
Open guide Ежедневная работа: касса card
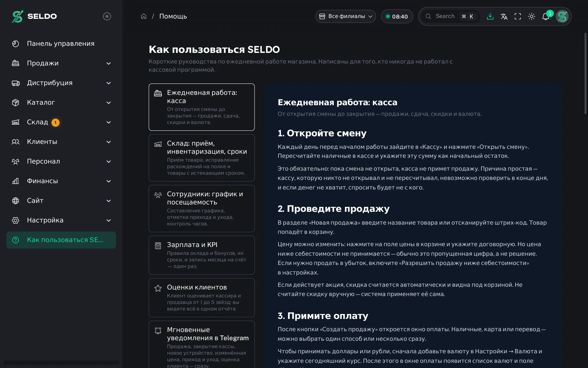click(x=201, y=107)
